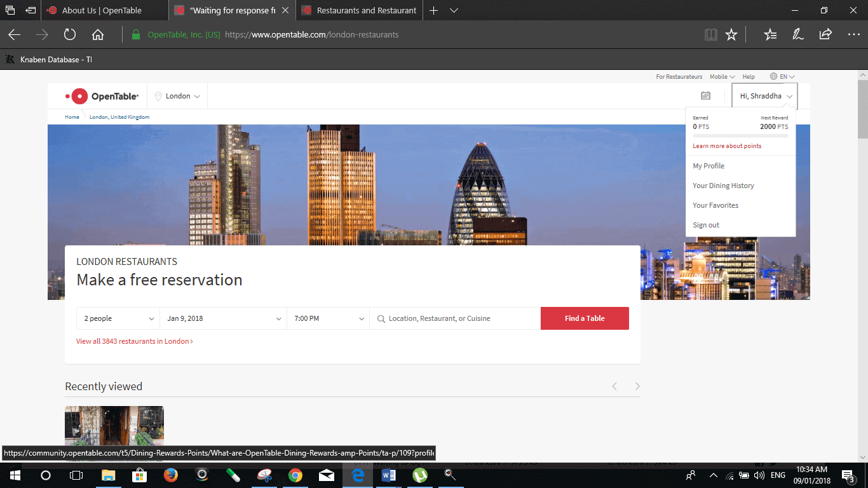
Task: Open Knaben Database bookmark in favorites bar
Action: (x=48, y=59)
